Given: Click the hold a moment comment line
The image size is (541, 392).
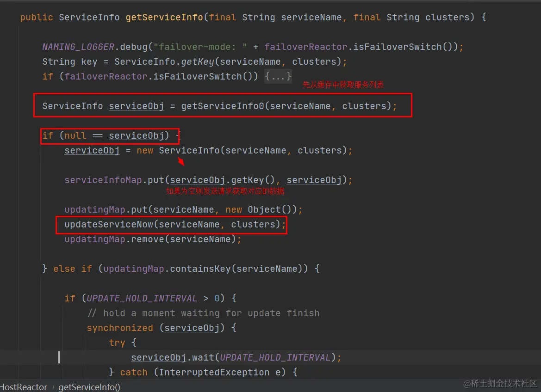Looking at the screenshot, I should click(203, 313).
